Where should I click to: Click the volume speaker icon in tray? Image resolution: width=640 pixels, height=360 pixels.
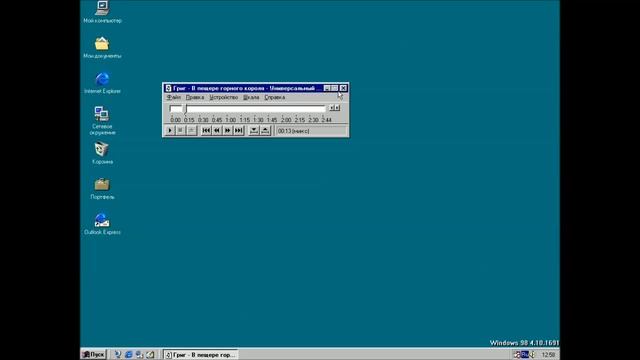[x=532, y=355]
